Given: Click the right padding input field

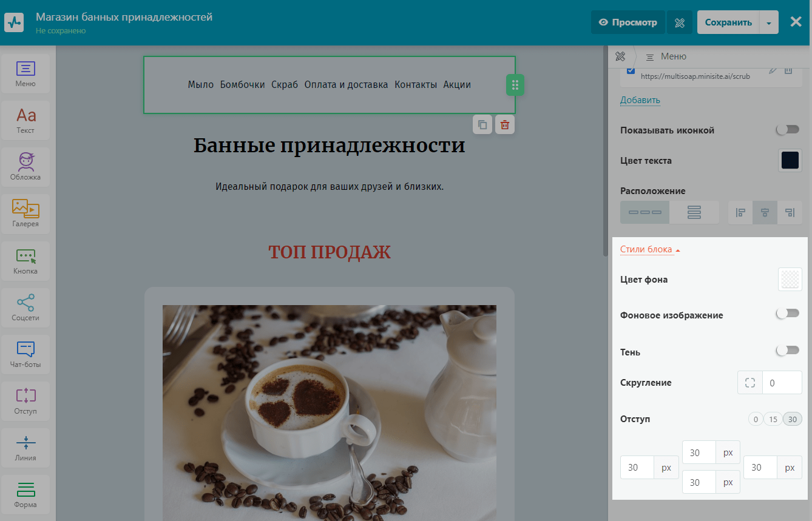Looking at the screenshot, I should (x=760, y=468).
